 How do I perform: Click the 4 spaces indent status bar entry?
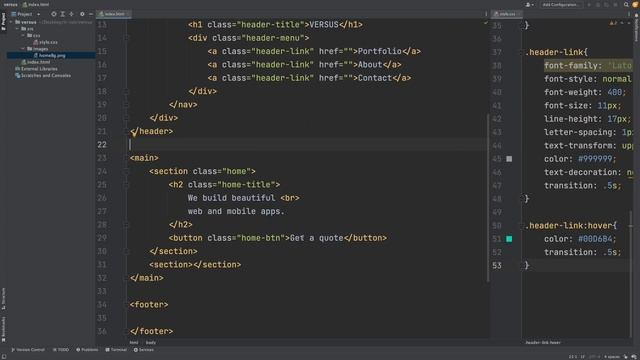(611, 357)
